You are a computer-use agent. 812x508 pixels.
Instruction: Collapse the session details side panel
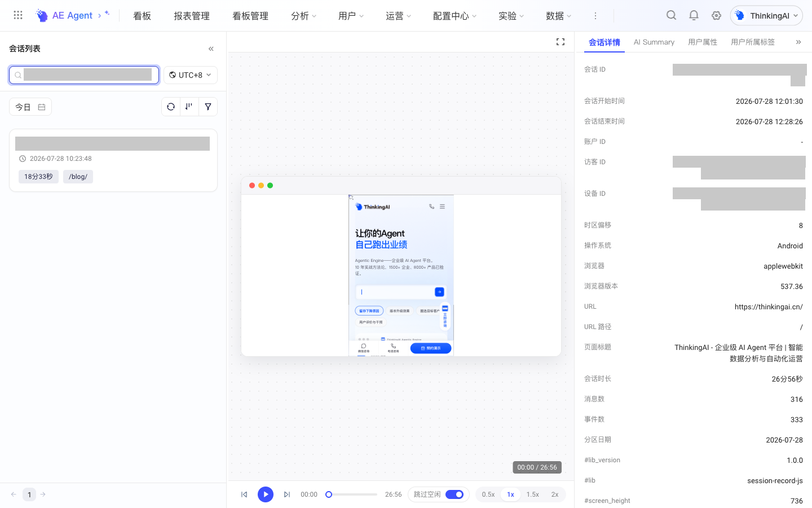pyautogui.click(x=798, y=42)
